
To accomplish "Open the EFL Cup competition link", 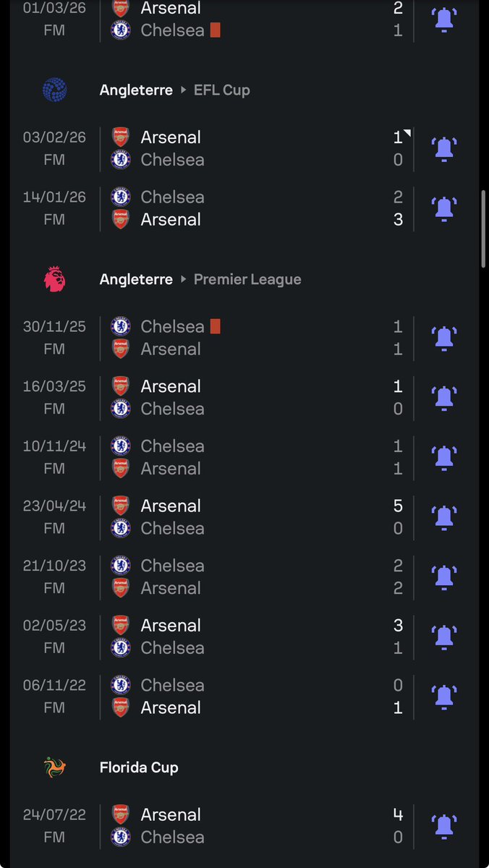I will pos(221,90).
